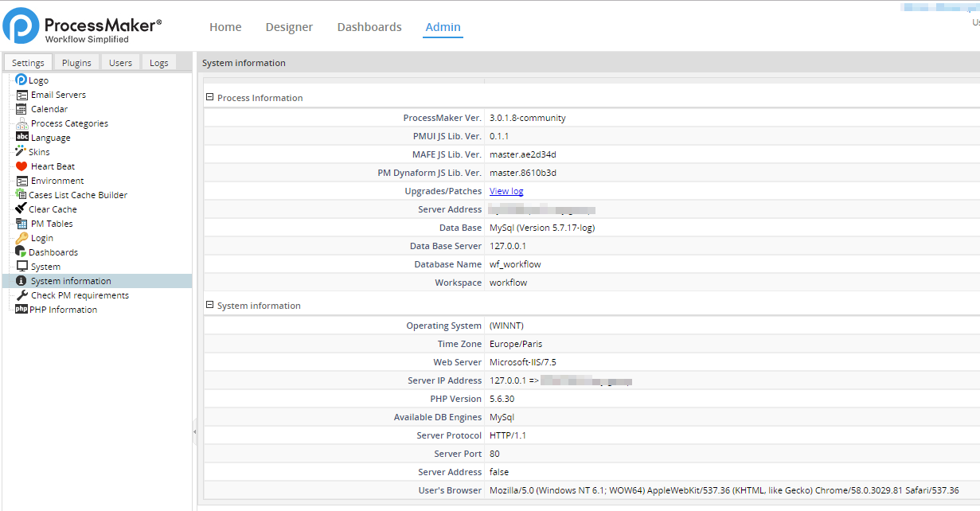
Task: Open the Admin menu
Action: click(443, 27)
